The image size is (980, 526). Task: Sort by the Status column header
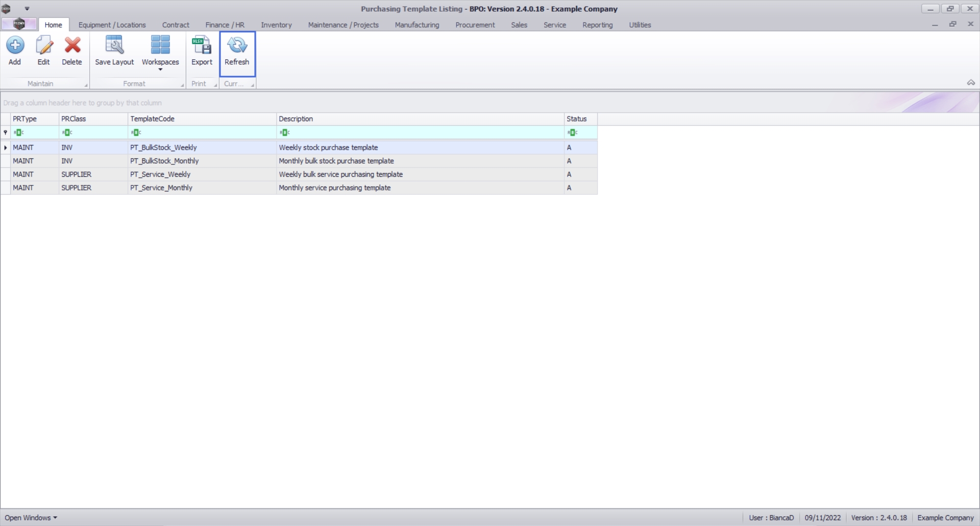[581, 119]
